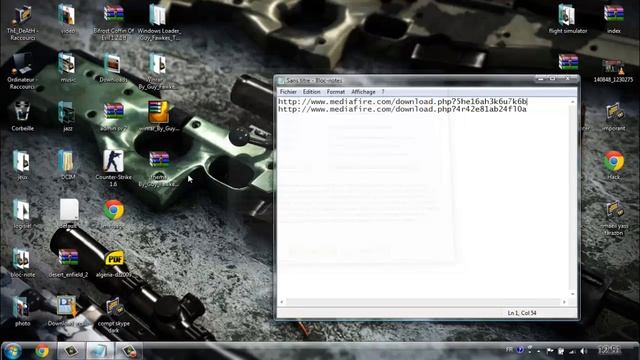Click the Action Center flag tray icon

[550, 351]
